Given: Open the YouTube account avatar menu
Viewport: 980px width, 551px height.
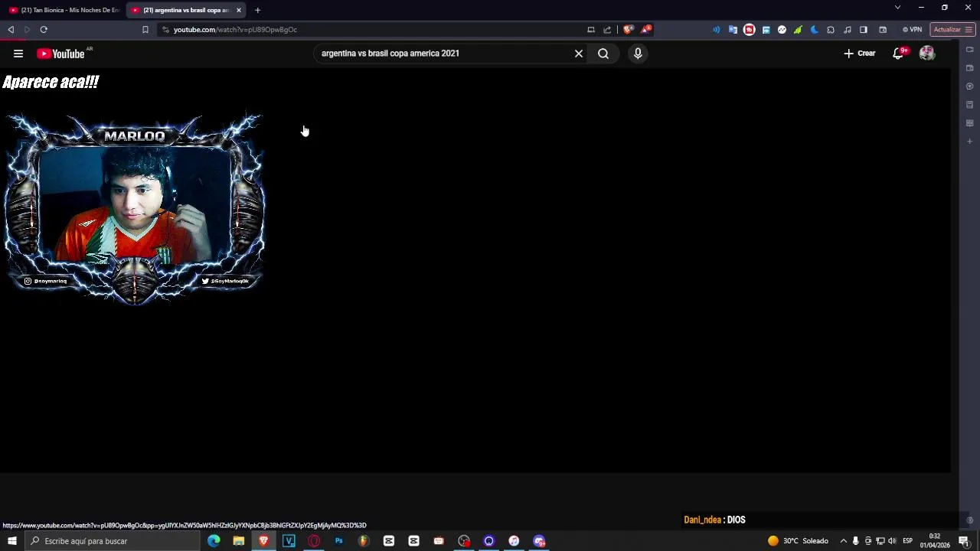Looking at the screenshot, I should pos(927,54).
